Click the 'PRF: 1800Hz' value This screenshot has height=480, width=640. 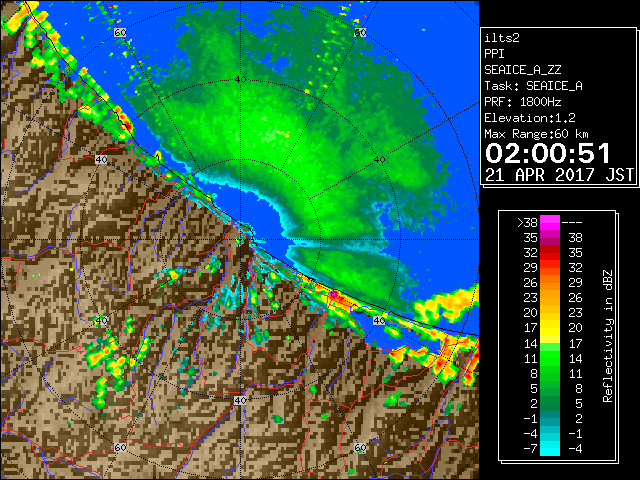(x=523, y=102)
